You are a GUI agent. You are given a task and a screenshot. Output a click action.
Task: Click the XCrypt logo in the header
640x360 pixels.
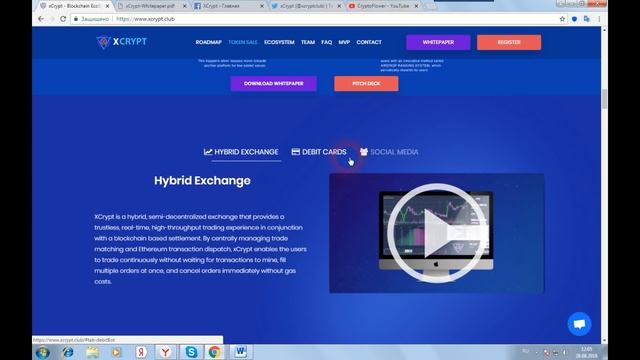[x=121, y=42]
